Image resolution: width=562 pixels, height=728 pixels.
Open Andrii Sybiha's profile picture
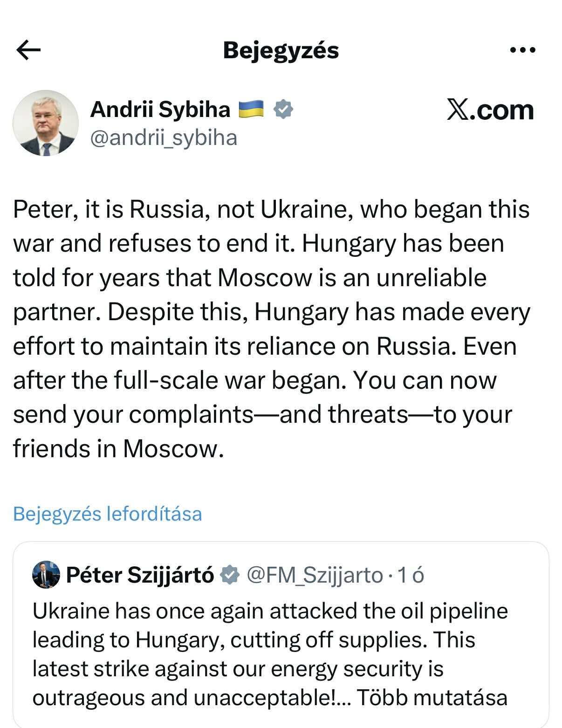[x=45, y=123]
